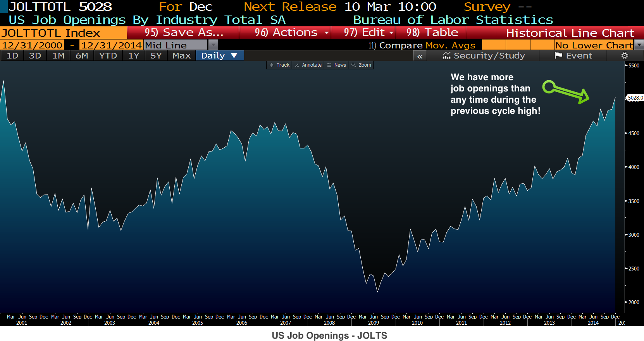Click the orange swatch beside Mov. Avgs

494,45
